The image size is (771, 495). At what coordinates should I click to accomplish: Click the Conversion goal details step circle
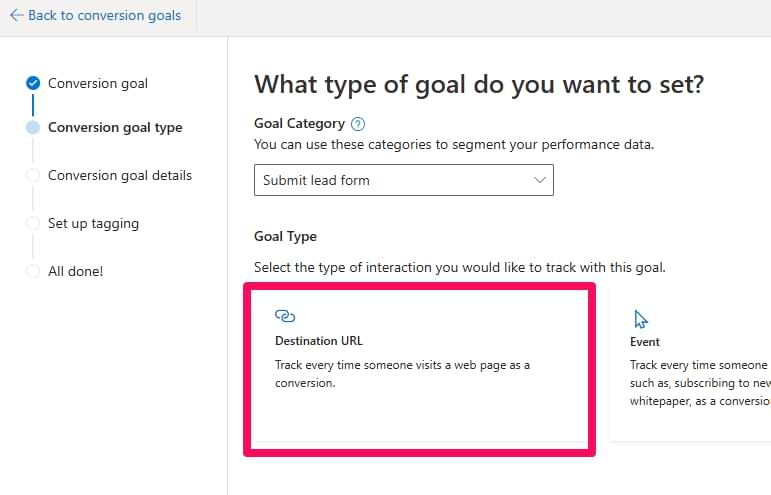click(33, 175)
